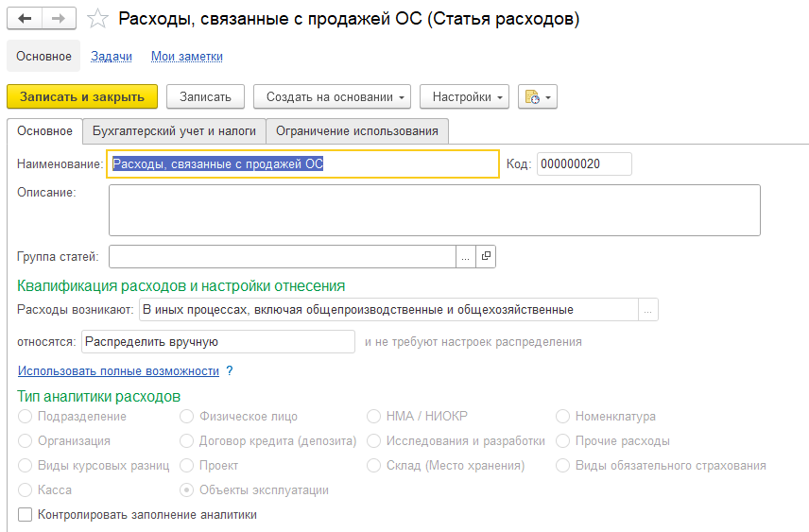
Task: Open Группа статей selection ellipsis button
Action: click(465, 256)
